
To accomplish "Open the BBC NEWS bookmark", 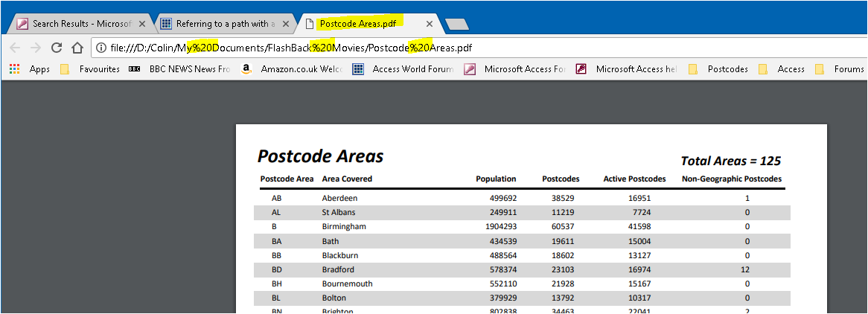I will [179, 69].
